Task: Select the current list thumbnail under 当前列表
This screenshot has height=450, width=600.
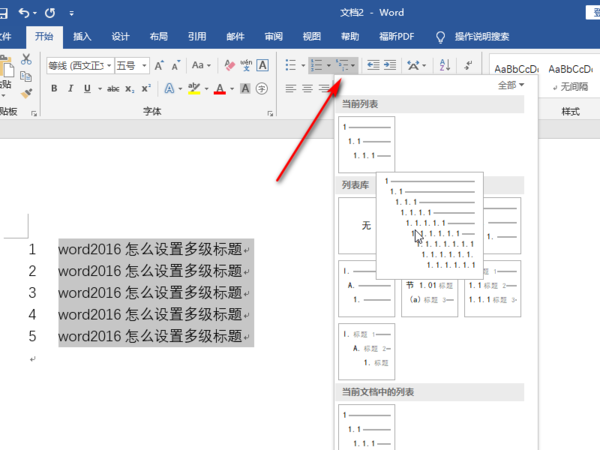Action: tap(366, 144)
